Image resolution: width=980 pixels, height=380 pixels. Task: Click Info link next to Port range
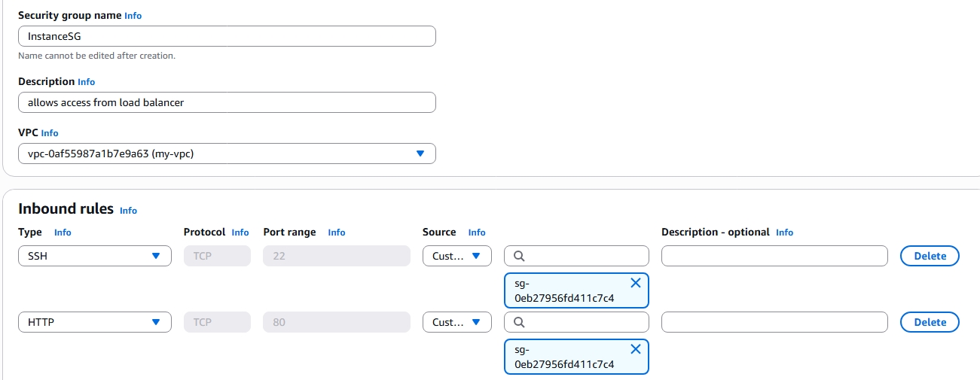coord(337,233)
